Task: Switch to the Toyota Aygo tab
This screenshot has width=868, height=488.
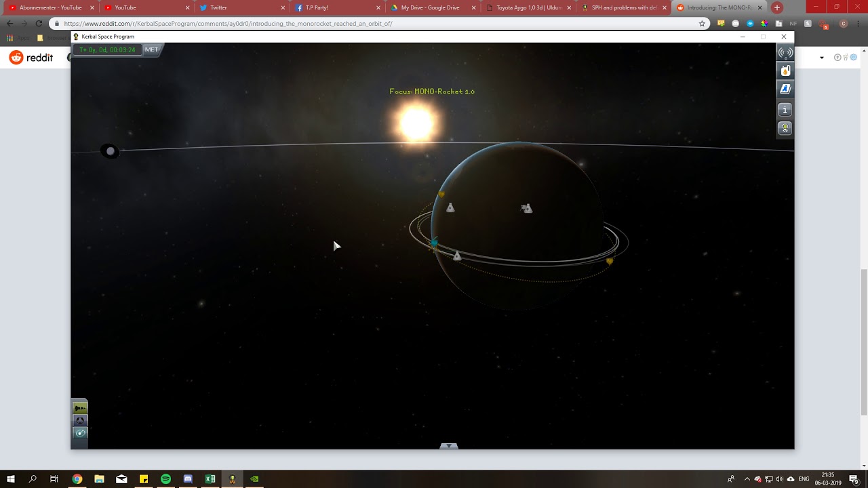Action: tap(530, 7)
